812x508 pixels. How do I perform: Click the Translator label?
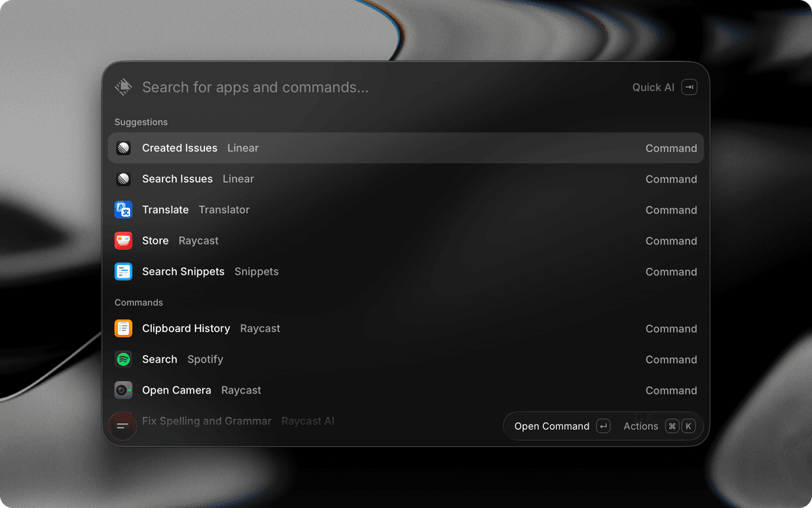pos(224,210)
